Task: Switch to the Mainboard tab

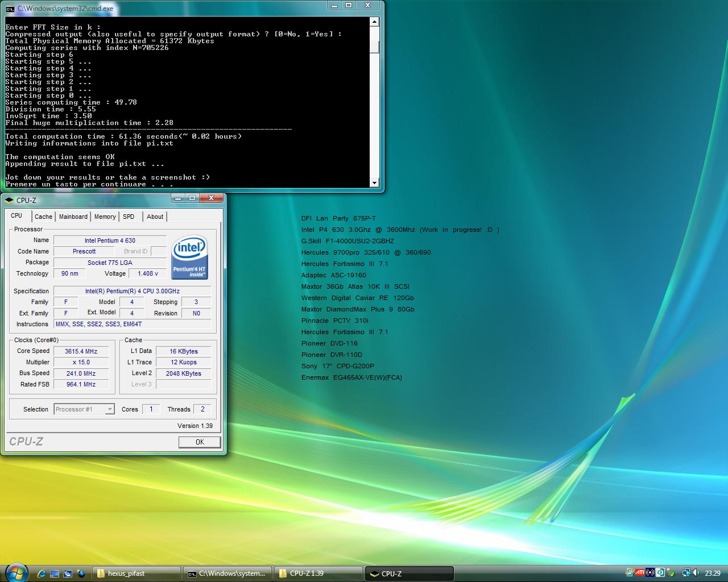Action: coord(73,217)
